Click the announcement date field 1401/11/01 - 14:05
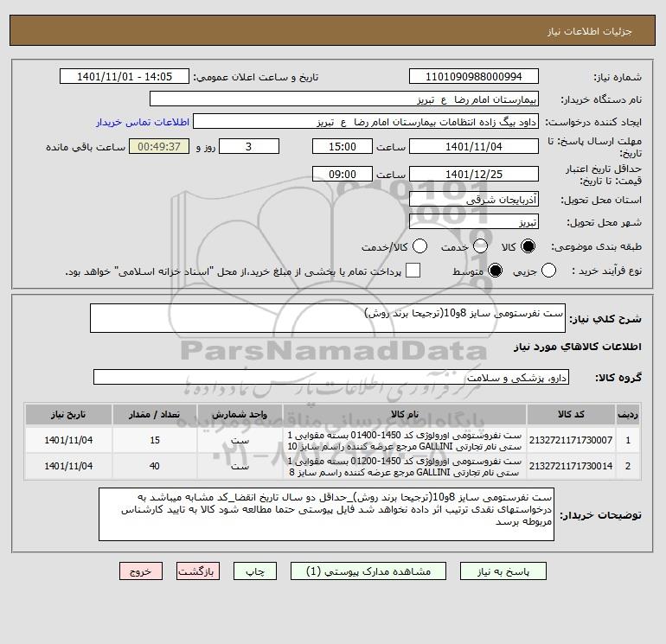Image resolution: width=666 pixels, height=644 pixels. click(x=125, y=76)
